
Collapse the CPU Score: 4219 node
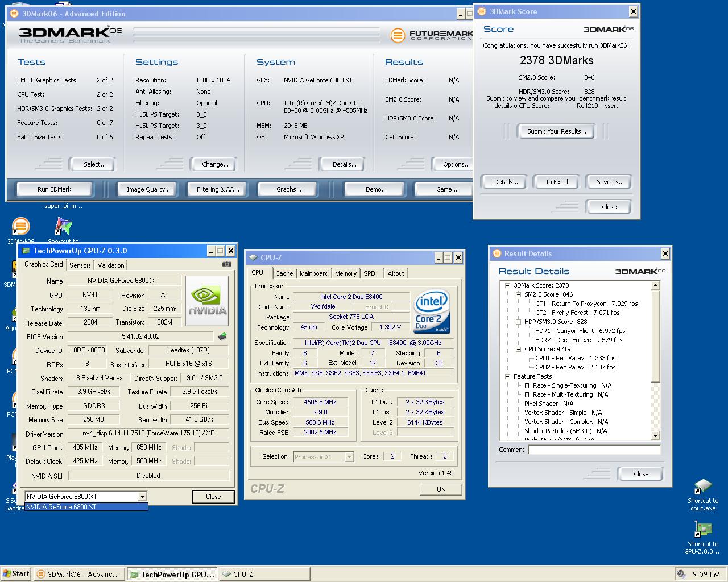(x=518, y=350)
